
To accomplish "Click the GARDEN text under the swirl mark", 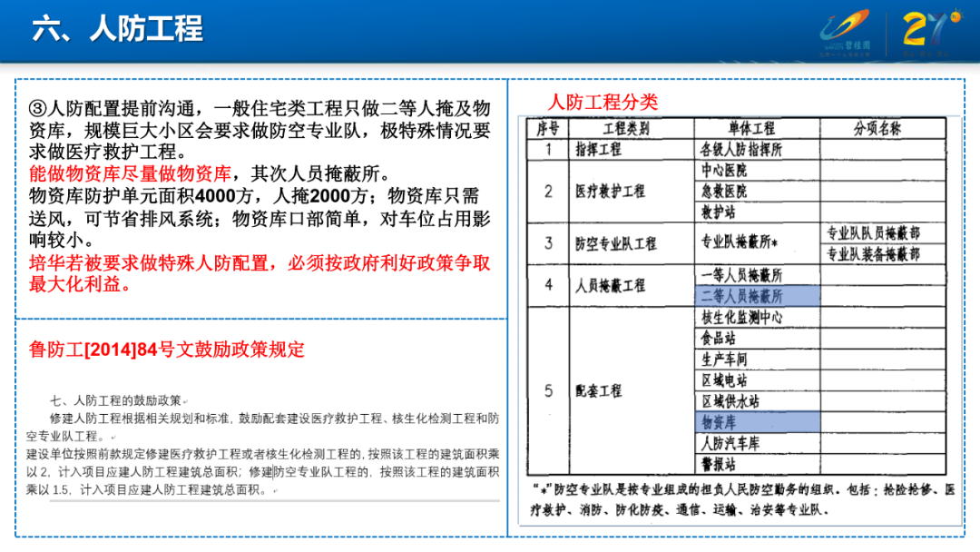I will 832,44.
